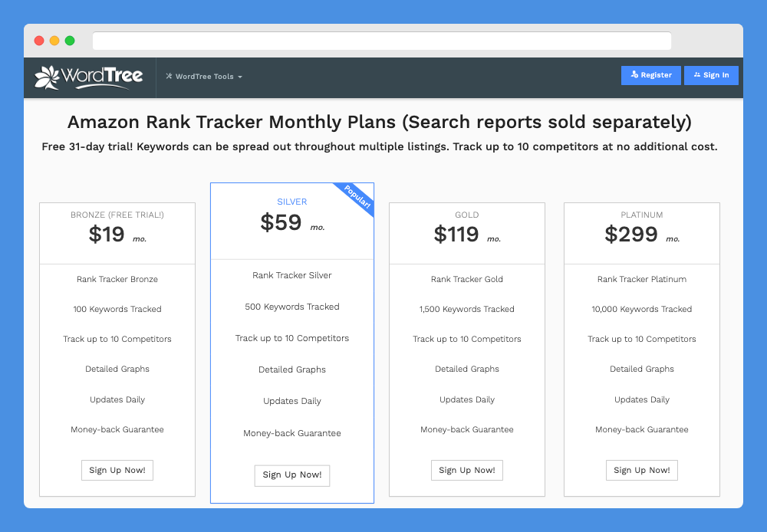Image resolution: width=767 pixels, height=532 pixels.
Task: Sign up for the Bronze plan
Action: pos(117,470)
